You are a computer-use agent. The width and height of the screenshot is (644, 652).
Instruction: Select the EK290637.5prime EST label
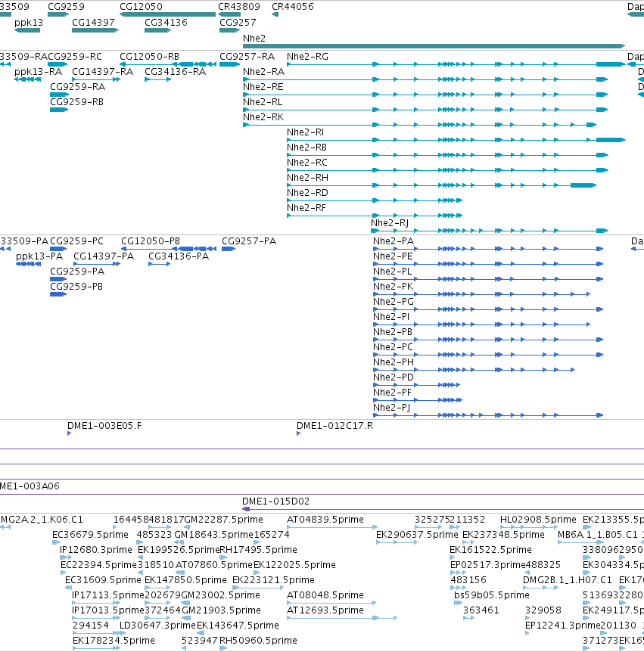click(417, 535)
